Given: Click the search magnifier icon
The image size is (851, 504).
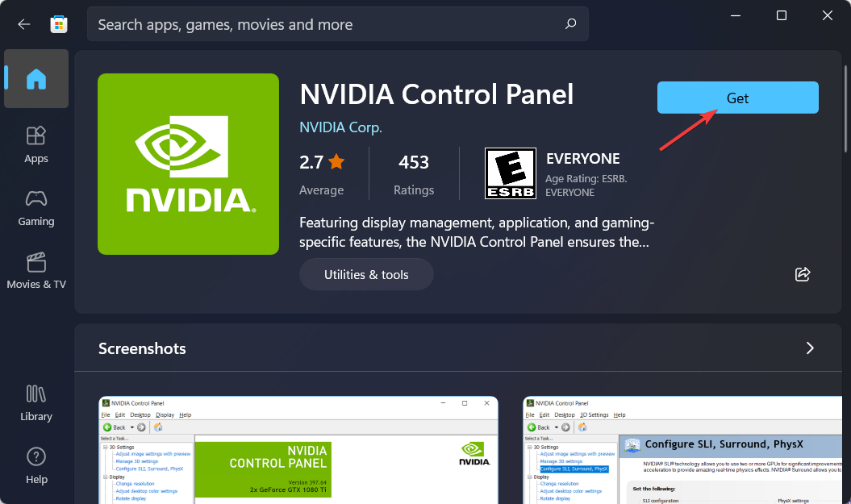Looking at the screenshot, I should click(570, 24).
